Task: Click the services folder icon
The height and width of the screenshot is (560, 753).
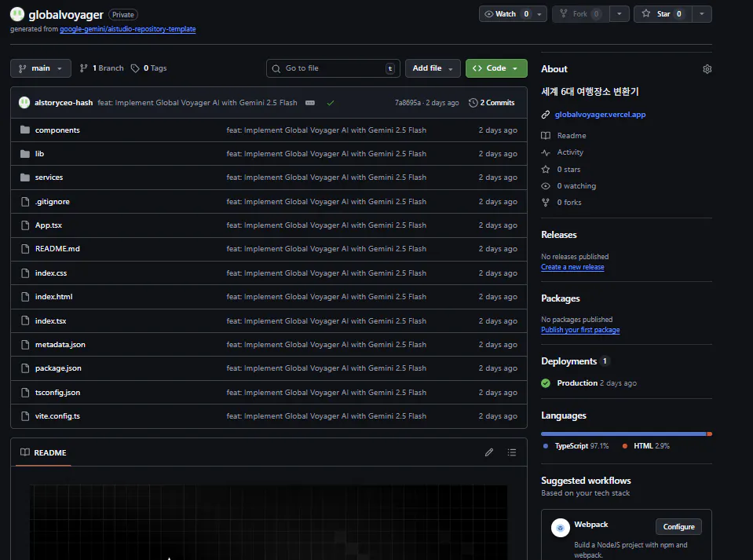Action: pos(25,178)
